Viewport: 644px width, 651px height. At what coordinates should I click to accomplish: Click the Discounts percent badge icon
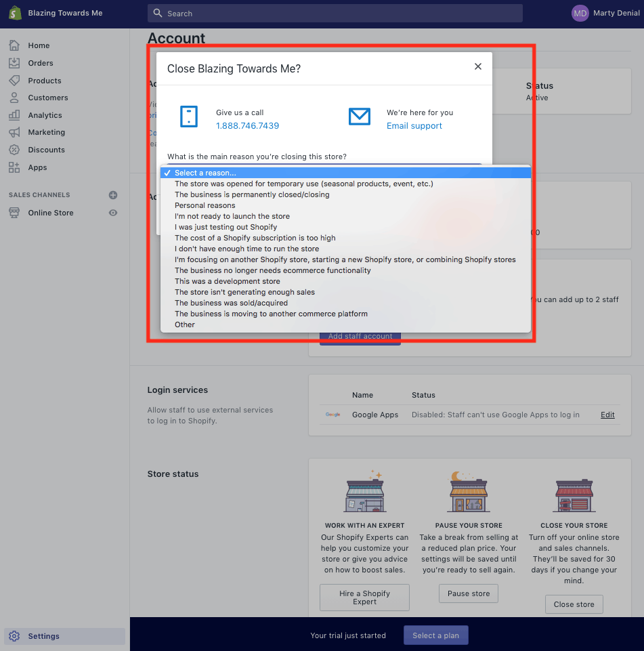[14, 150]
